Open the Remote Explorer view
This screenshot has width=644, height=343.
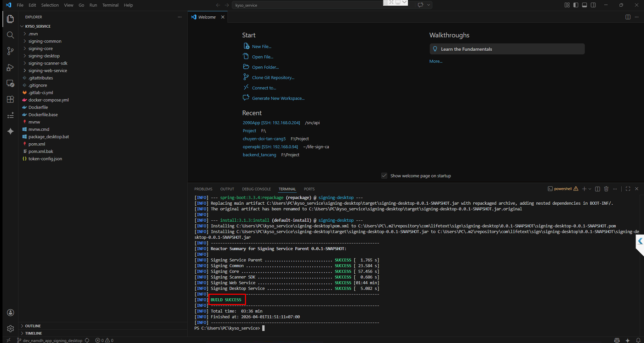point(10,83)
